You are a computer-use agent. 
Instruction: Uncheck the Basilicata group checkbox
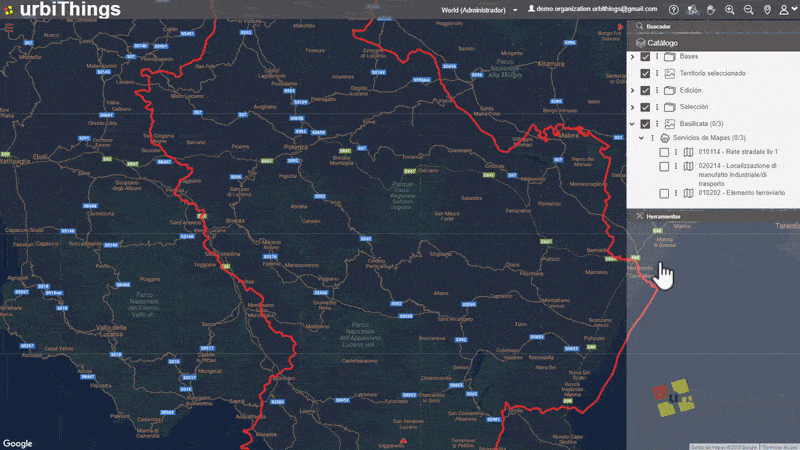(645, 124)
